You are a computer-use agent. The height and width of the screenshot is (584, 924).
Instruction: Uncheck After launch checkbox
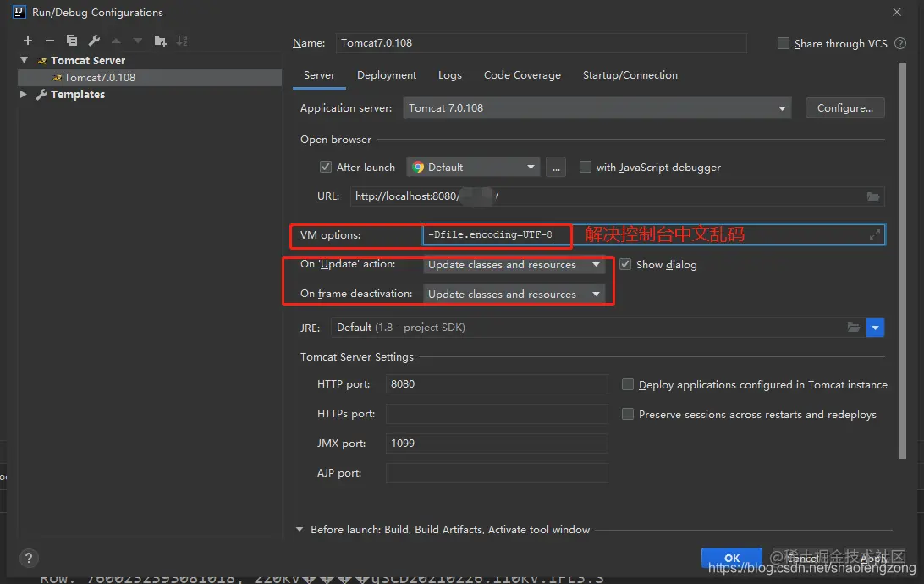(325, 167)
